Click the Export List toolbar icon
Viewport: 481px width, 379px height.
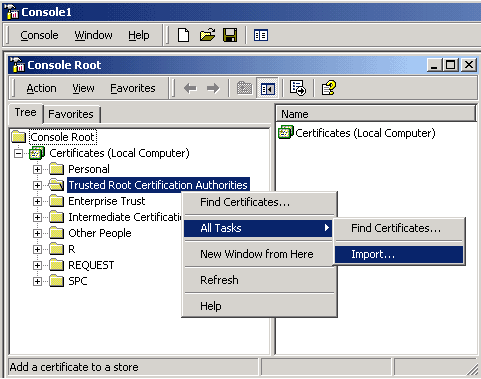pyautogui.click(x=298, y=88)
